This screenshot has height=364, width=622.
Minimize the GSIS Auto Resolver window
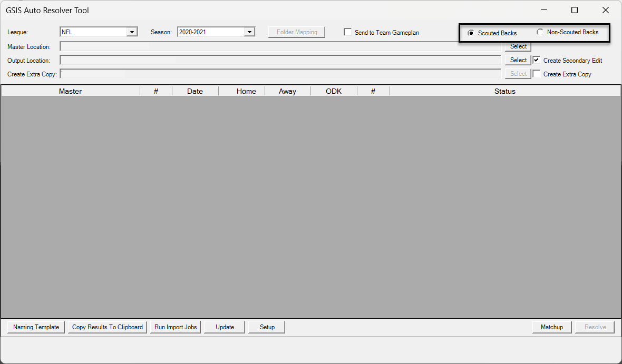[544, 10]
